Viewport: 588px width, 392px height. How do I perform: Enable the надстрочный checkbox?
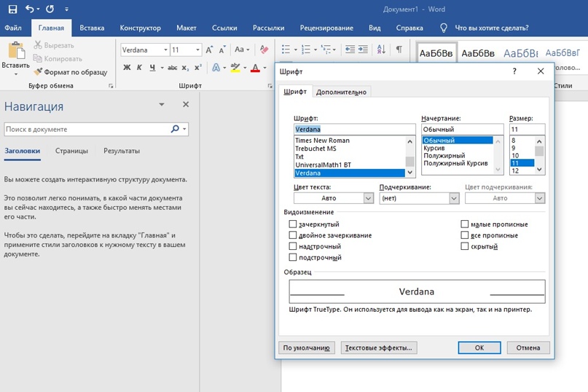coord(292,246)
